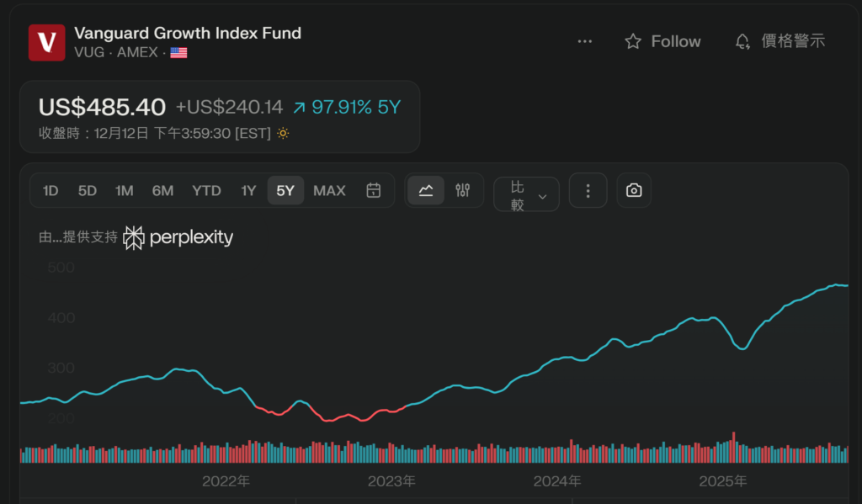Image resolution: width=862 pixels, height=504 pixels.
Task: Click the price alert bell icon
Action: 742,41
